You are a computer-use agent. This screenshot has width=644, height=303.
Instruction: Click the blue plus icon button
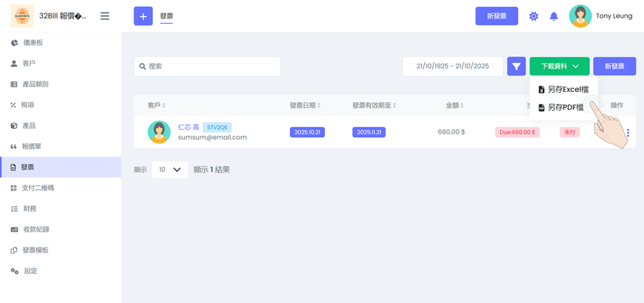(x=143, y=16)
